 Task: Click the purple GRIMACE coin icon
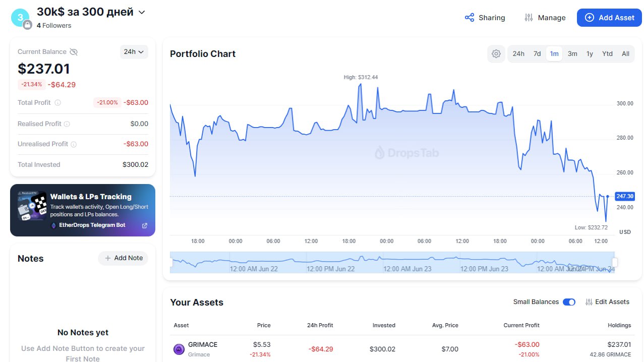click(x=179, y=349)
